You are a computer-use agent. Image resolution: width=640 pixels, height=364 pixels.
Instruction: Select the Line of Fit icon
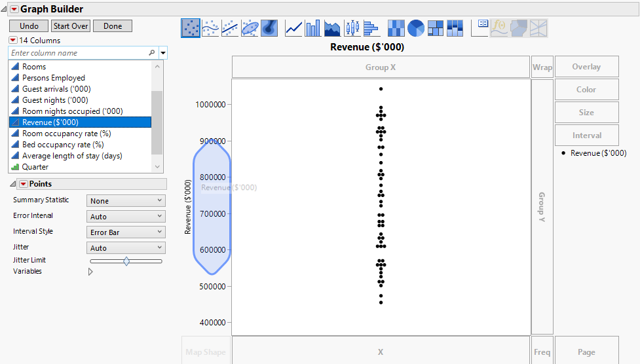click(x=230, y=28)
